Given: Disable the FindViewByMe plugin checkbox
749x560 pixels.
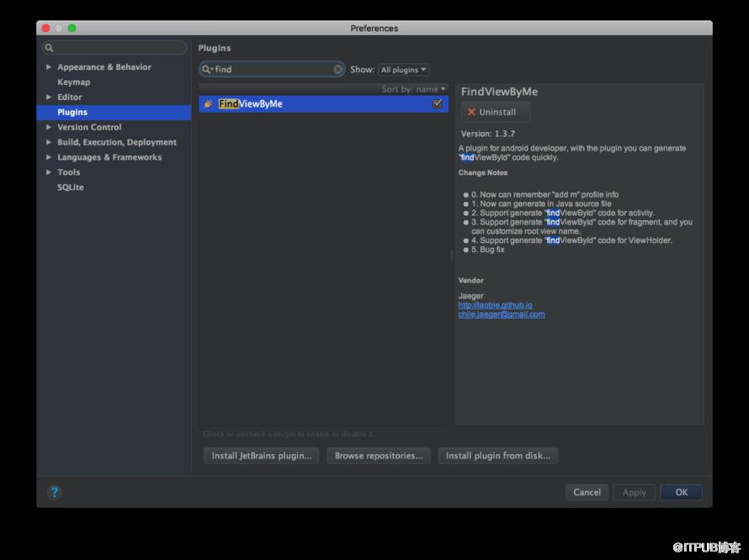Looking at the screenshot, I should [437, 103].
